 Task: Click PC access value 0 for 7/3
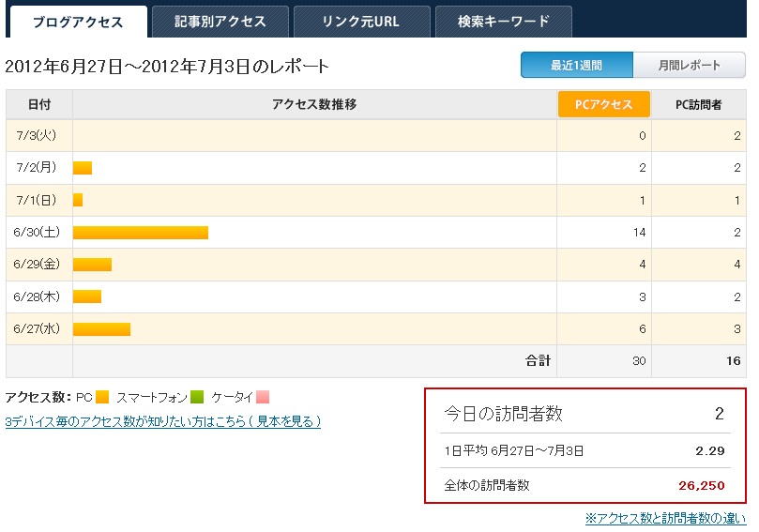pyautogui.click(x=643, y=135)
